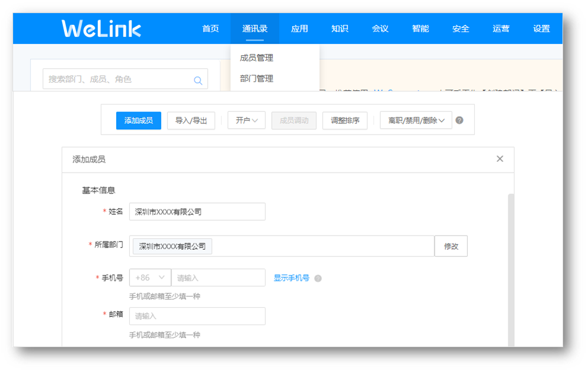Click the help icon next to 离职/禁用/删除

click(x=459, y=120)
